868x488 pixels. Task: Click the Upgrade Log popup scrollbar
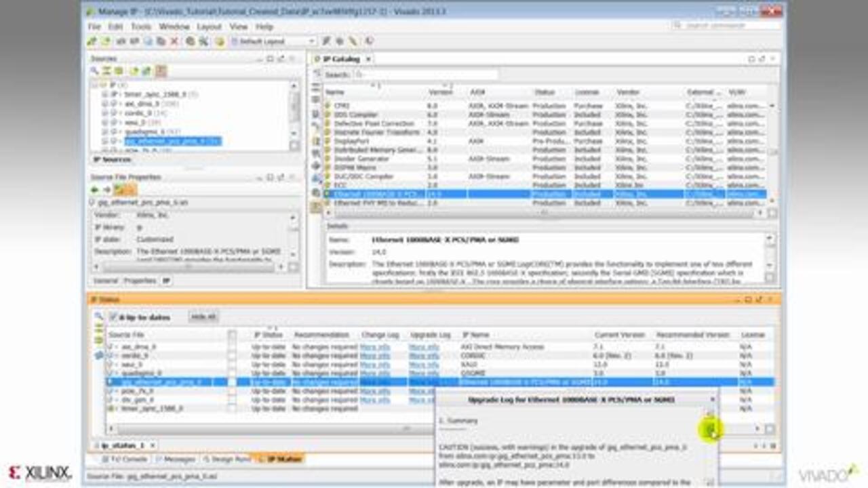710,447
